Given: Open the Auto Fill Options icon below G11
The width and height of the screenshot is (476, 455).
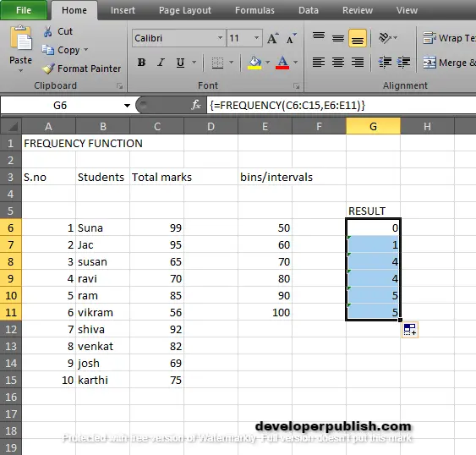Looking at the screenshot, I should (x=409, y=330).
